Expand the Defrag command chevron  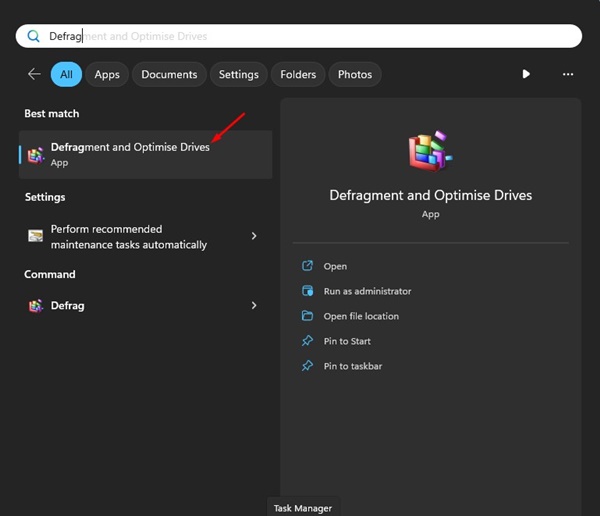(254, 305)
